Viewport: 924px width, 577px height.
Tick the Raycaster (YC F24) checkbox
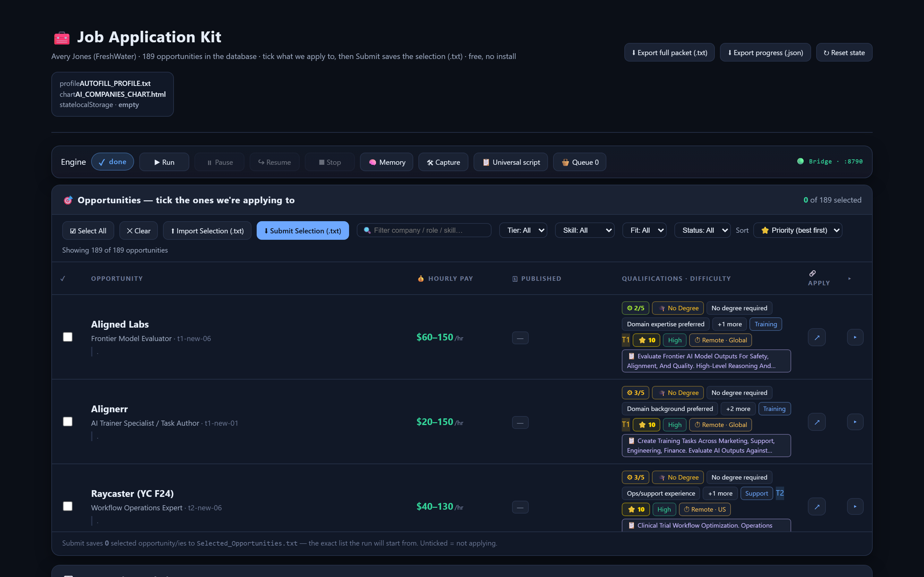pos(68,506)
